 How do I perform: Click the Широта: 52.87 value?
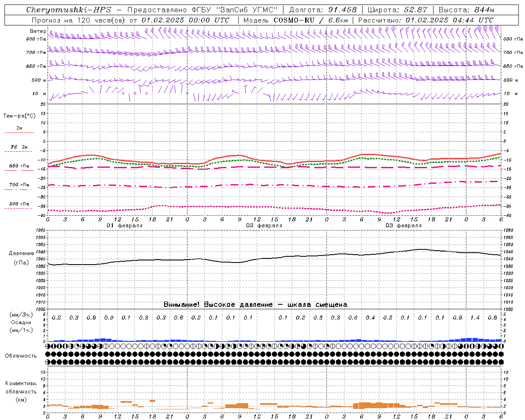coord(397,10)
